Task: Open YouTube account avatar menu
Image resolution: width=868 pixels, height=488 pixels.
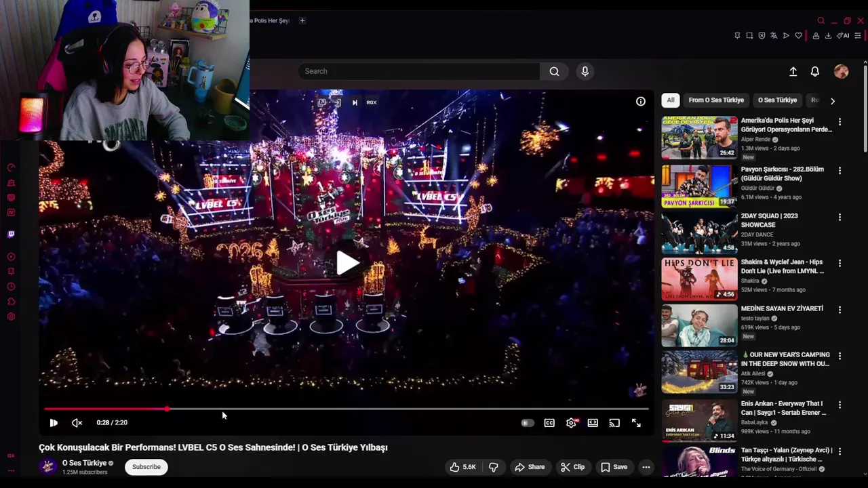Action: click(x=841, y=71)
